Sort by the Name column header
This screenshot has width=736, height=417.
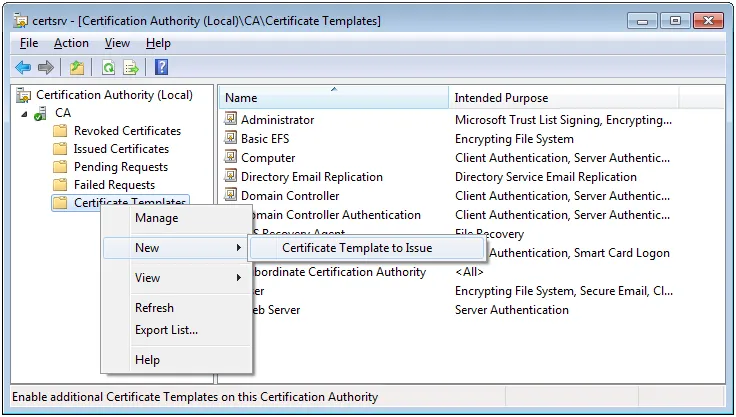tap(334, 98)
